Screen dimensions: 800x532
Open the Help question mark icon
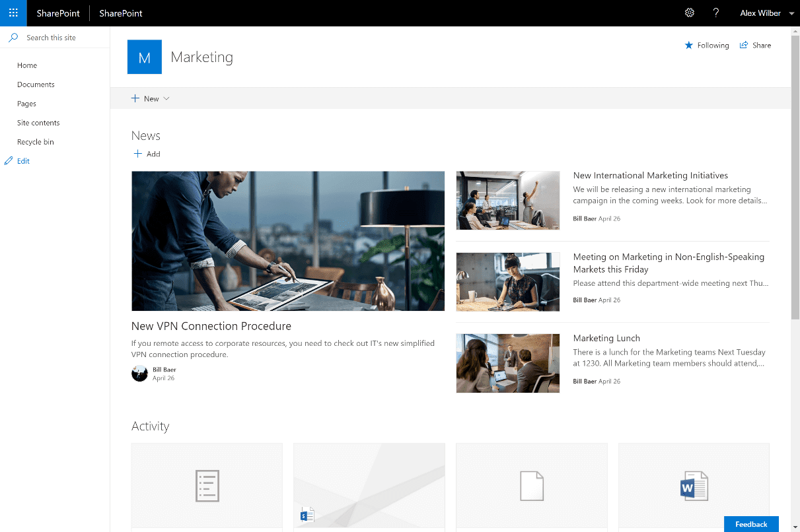[x=716, y=13]
